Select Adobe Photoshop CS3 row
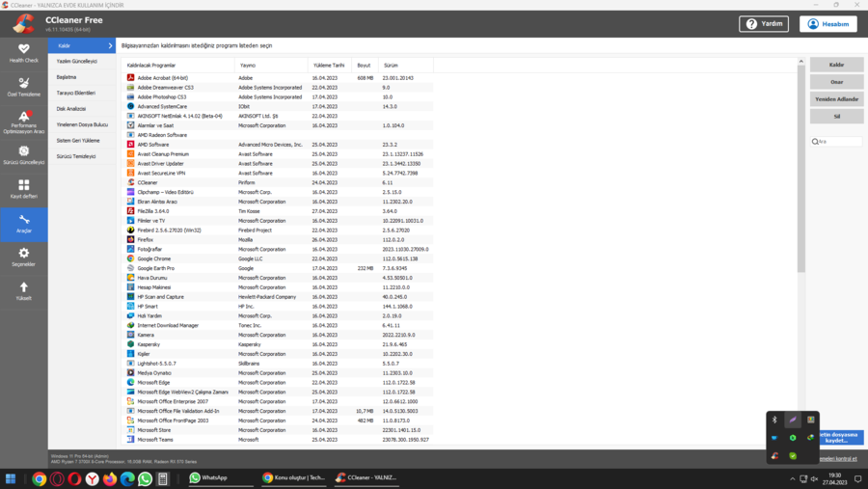This screenshot has height=489, width=868. 278,96
